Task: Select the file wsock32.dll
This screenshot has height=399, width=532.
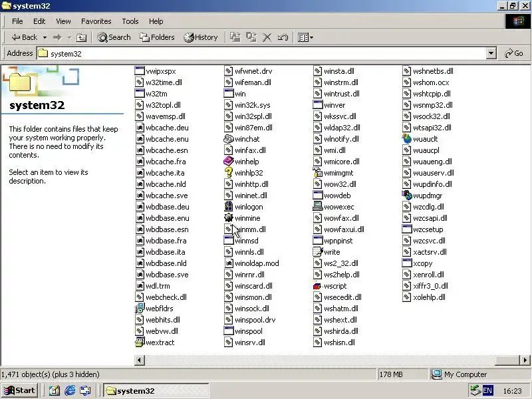Action: 426,116
